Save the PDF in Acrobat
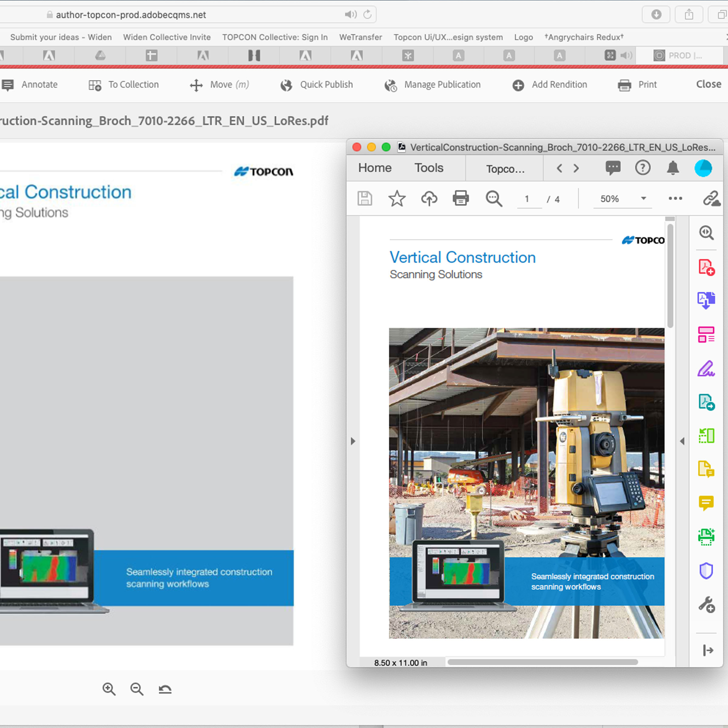 [x=365, y=198]
